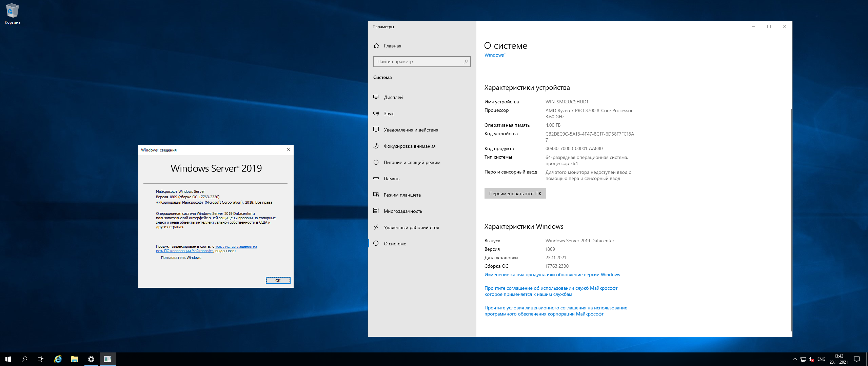Switch ENG input language indicator
This screenshot has height=366, width=868.
coord(822,359)
